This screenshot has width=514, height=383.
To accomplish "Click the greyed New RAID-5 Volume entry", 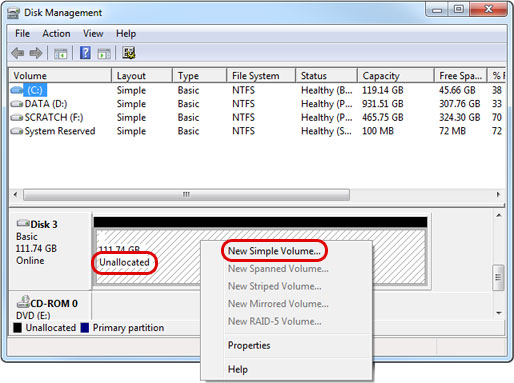I will tap(275, 322).
